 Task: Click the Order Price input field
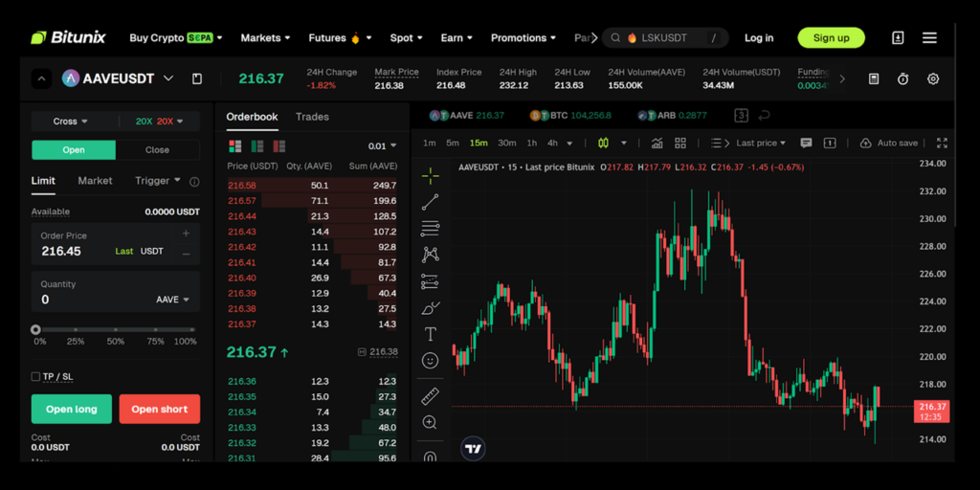click(x=116, y=244)
